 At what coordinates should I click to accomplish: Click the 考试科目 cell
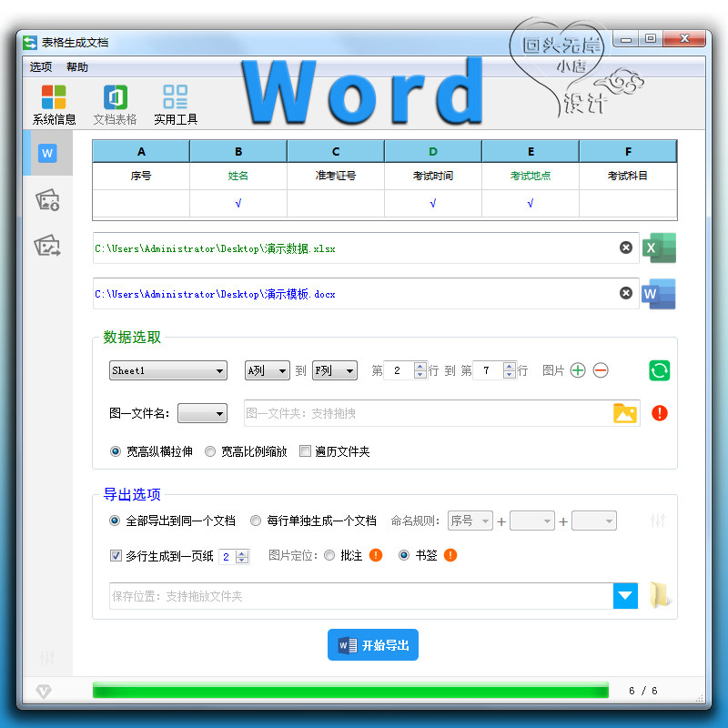[x=628, y=176]
